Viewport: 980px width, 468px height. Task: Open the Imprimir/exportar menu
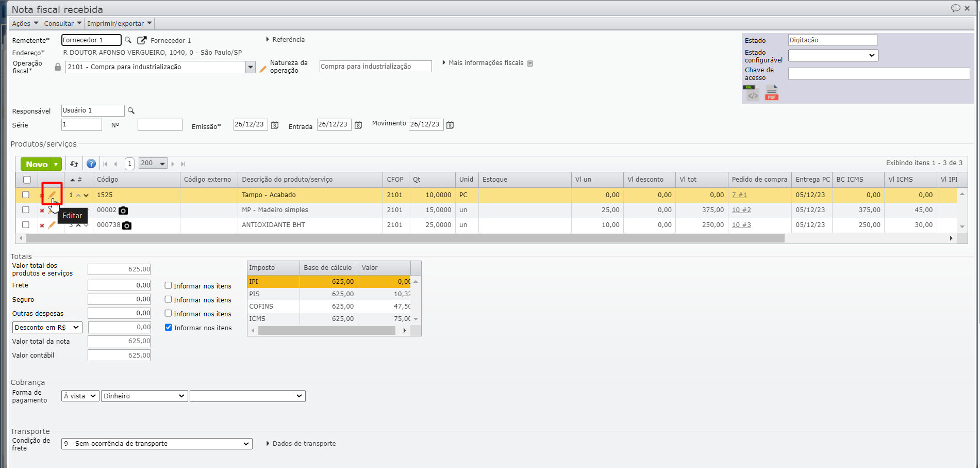[x=120, y=23]
